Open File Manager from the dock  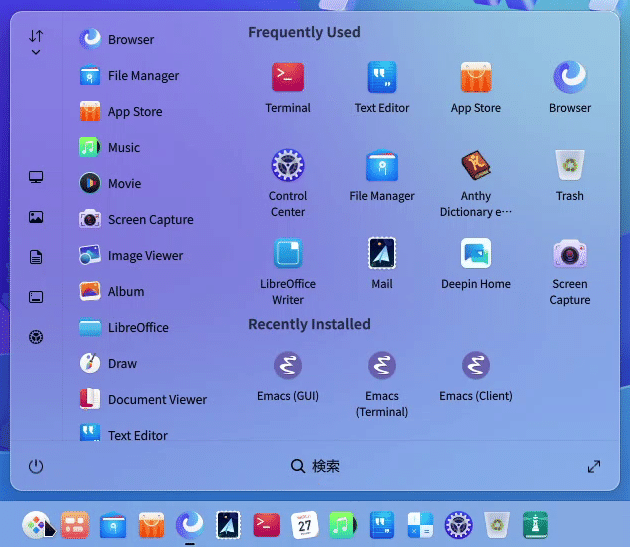(x=113, y=525)
